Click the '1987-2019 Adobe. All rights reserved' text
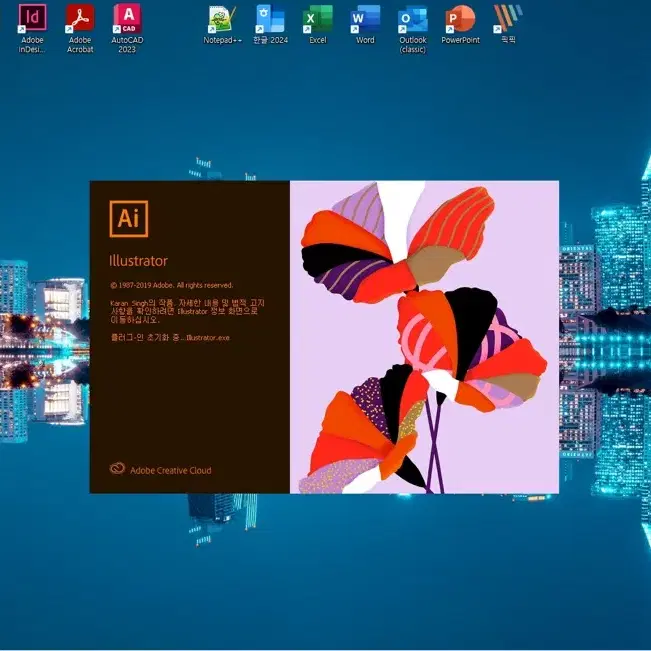Viewport: 651px width, 651px height. (x=171, y=285)
